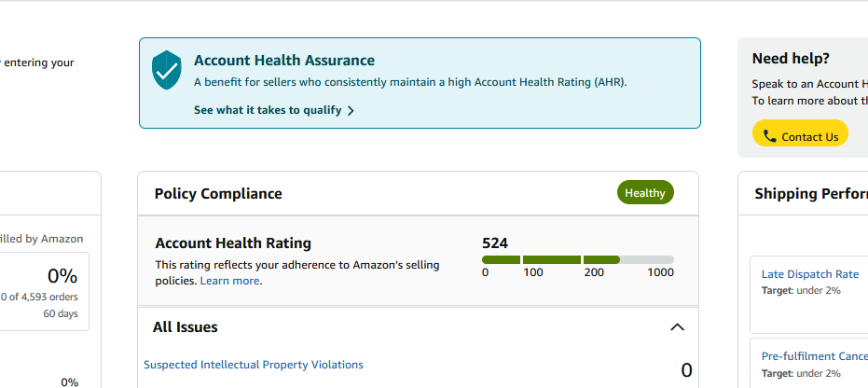Click the Shipping Performance panel title
Screen dimensions: 868x388
click(x=809, y=194)
